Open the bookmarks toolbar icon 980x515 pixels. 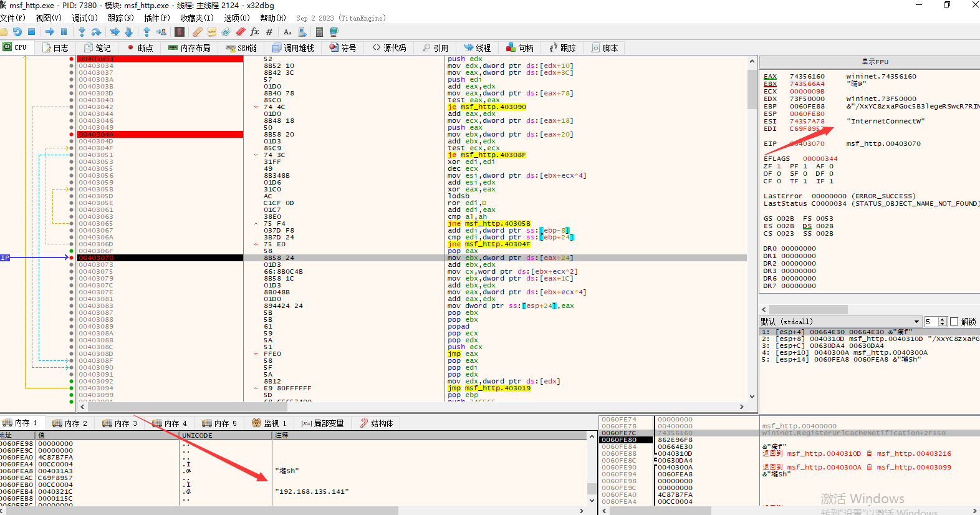pyautogui.click(x=240, y=32)
